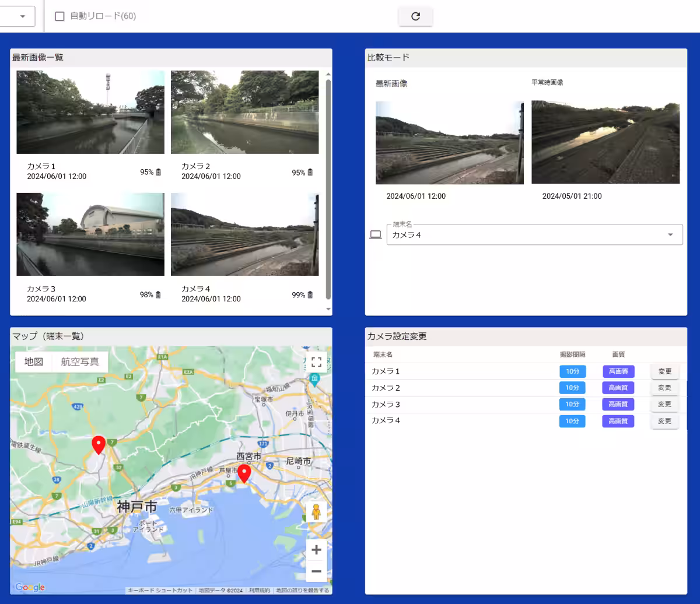Click the reload refresh icon button
The height and width of the screenshot is (604, 700).
click(415, 16)
